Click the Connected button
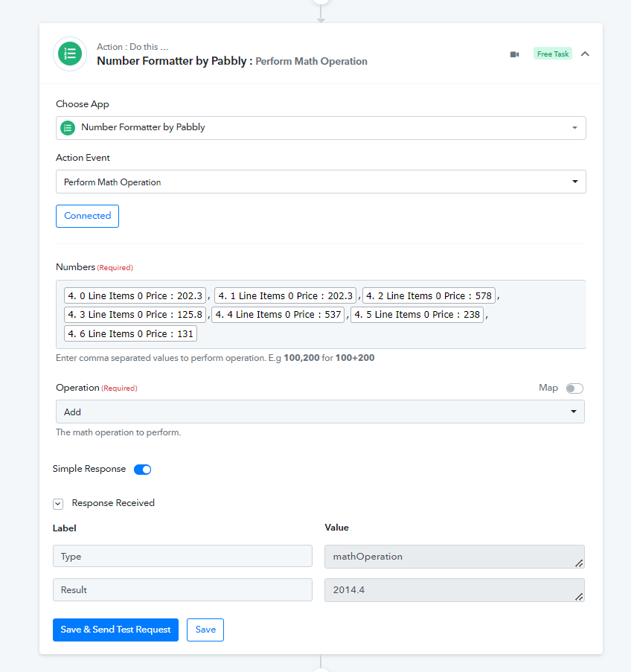This screenshot has height=672, width=631. 88,216
